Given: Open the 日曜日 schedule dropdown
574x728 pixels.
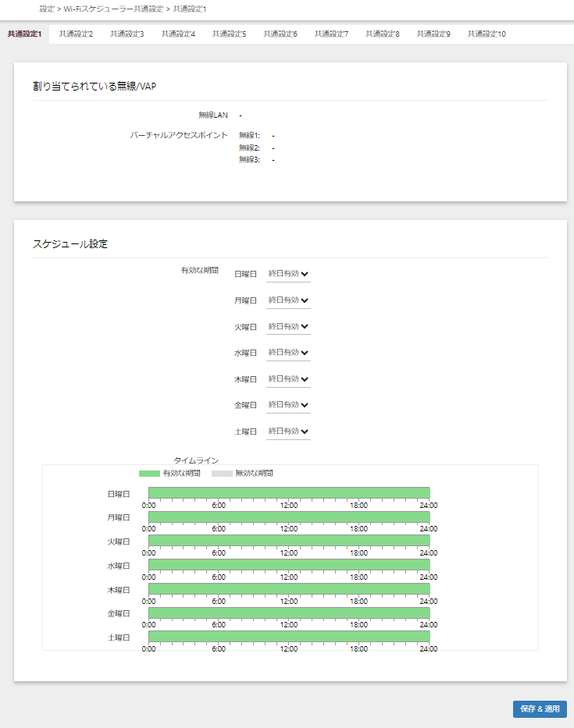Looking at the screenshot, I should [288, 274].
